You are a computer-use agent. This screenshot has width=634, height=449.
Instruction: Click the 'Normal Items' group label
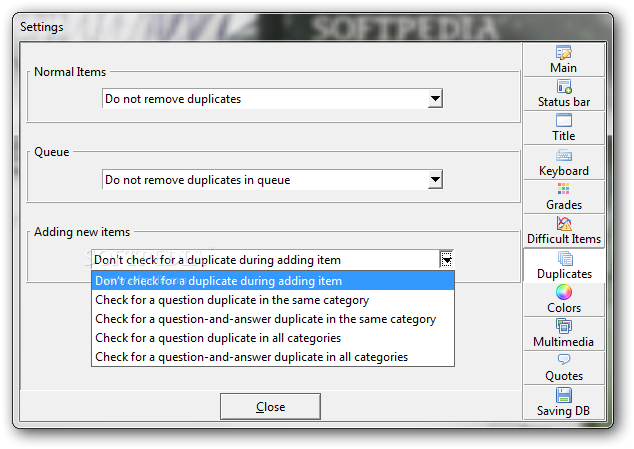[70, 72]
